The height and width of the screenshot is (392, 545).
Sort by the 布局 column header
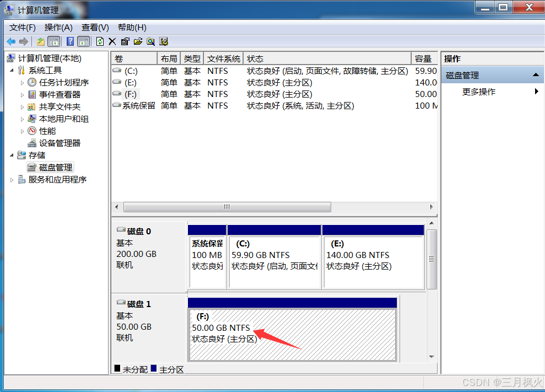[x=169, y=59]
